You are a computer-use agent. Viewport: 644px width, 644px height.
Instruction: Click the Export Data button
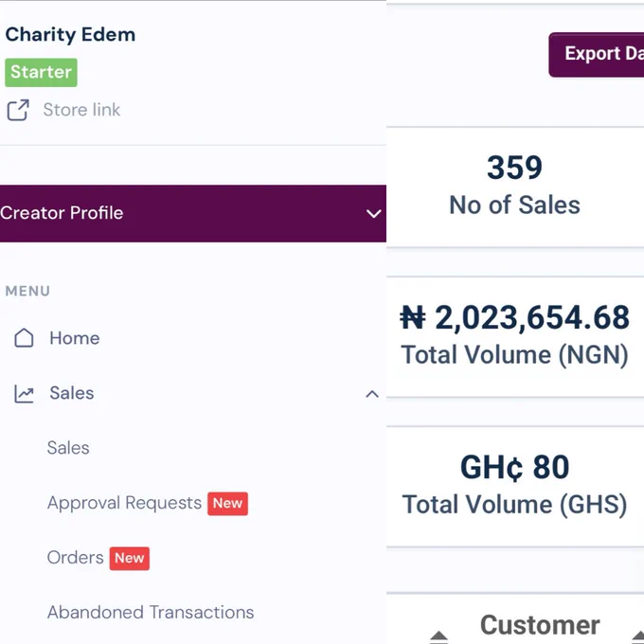[x=597, y=55]
